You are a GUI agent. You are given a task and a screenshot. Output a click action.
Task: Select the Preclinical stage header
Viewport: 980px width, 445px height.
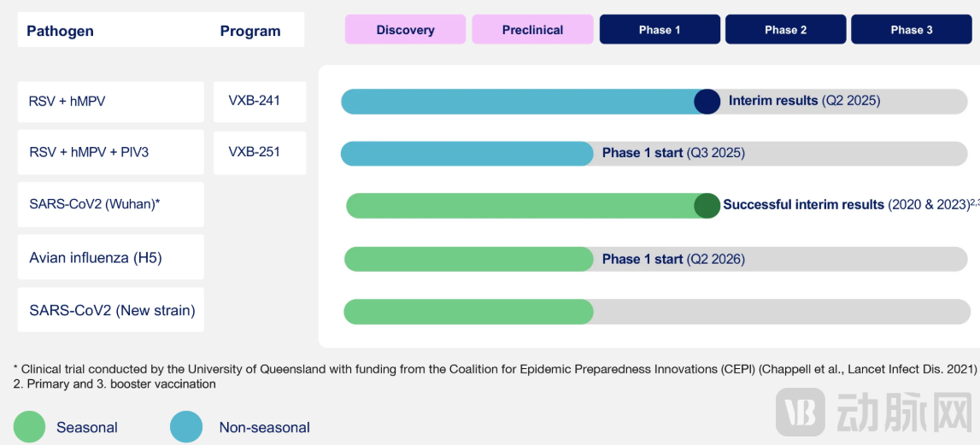pos(532,30)
